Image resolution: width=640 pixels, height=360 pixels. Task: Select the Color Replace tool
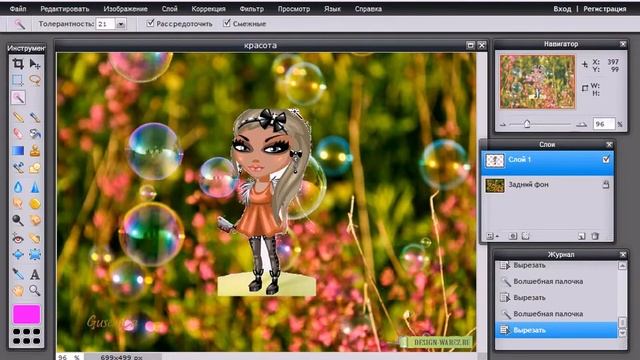click(18, 168)
